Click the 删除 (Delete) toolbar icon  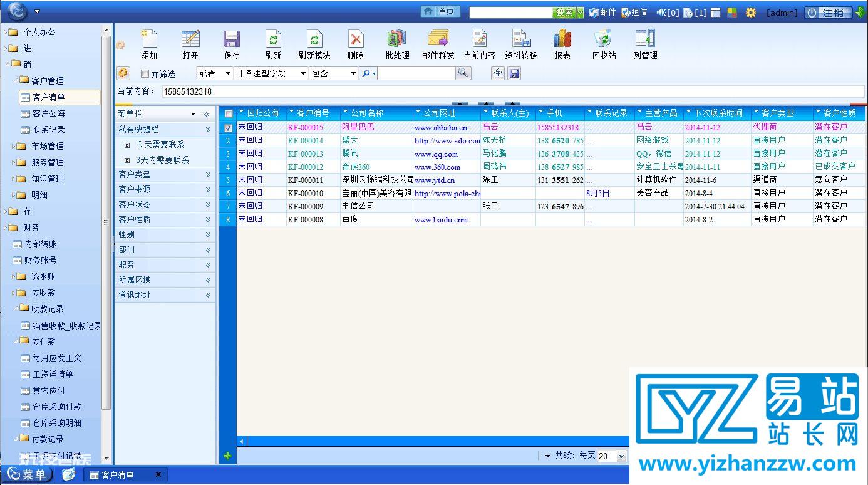click(x=356, y=39)
